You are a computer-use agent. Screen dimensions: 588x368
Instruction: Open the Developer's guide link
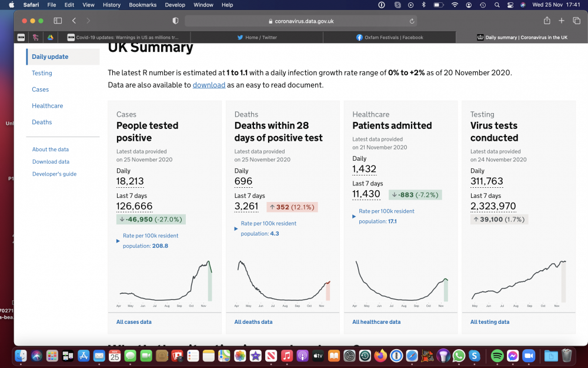point(54,174)
